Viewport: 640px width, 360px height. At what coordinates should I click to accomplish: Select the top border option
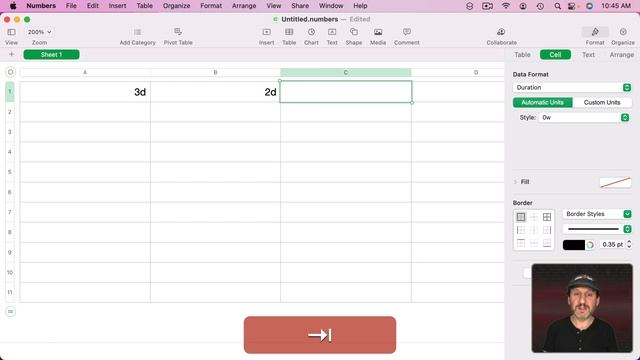coord(521,243)
